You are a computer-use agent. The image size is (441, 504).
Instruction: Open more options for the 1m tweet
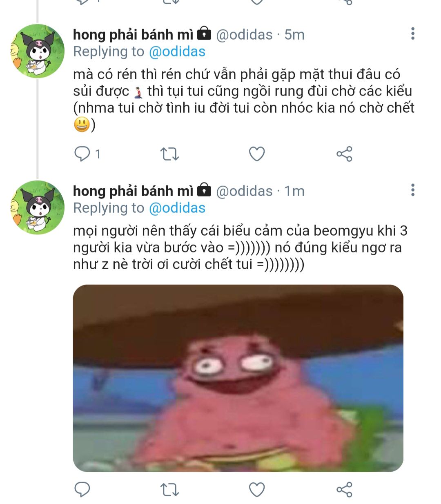tap(413, 190)
